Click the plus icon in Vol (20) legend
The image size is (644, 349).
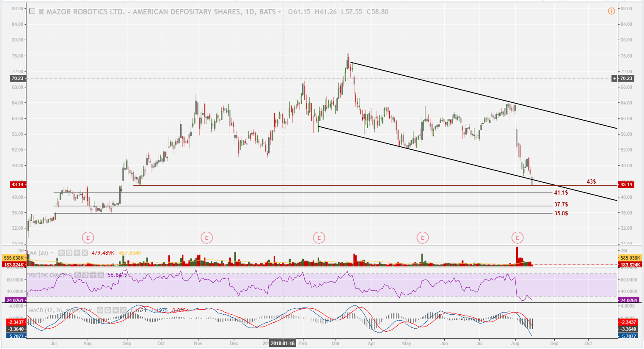click(77, 253)
